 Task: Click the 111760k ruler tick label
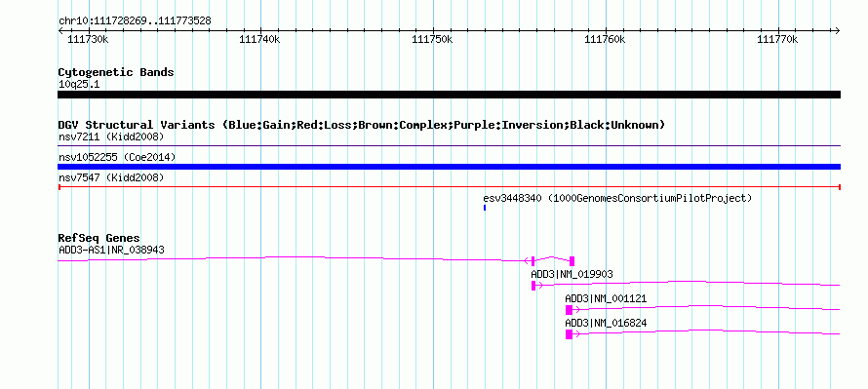pyautogui.click(x=605, y=39)
